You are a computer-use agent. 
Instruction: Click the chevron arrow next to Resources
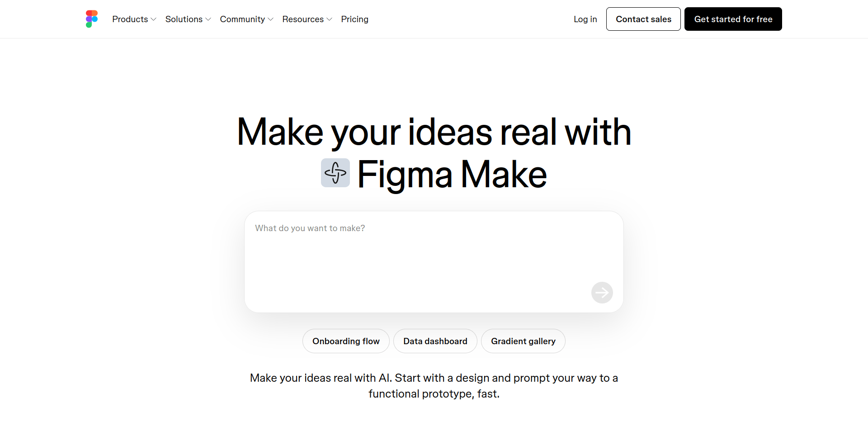click(330, 19)
